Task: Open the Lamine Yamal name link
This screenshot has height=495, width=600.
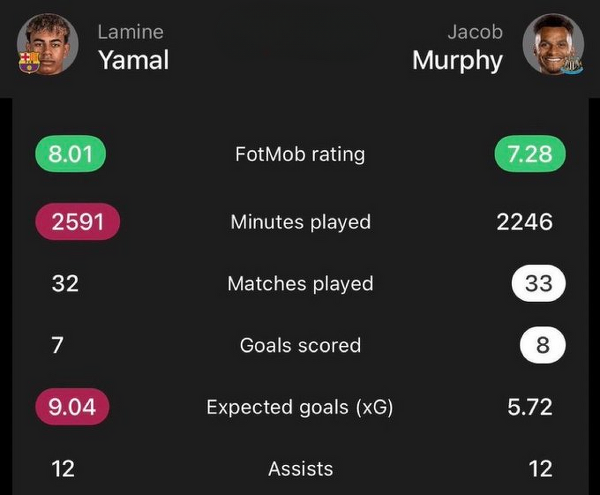Action: (x=132, y=46)
